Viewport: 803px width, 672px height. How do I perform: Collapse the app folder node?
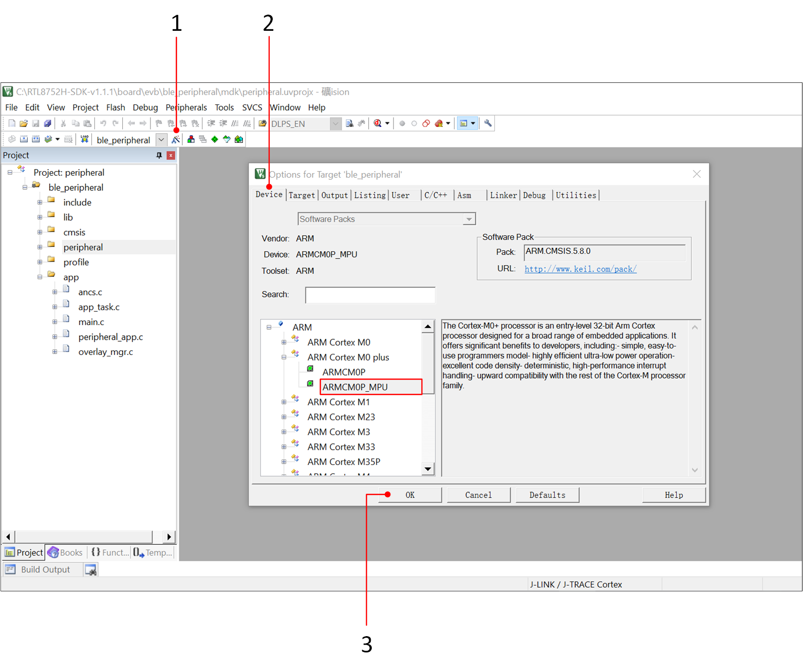[40, 277]
